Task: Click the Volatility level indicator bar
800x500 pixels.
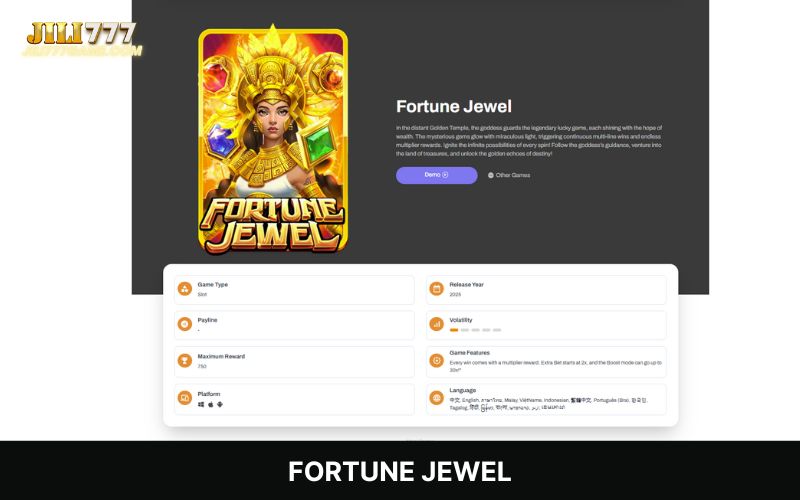Action: pos(476,330)
